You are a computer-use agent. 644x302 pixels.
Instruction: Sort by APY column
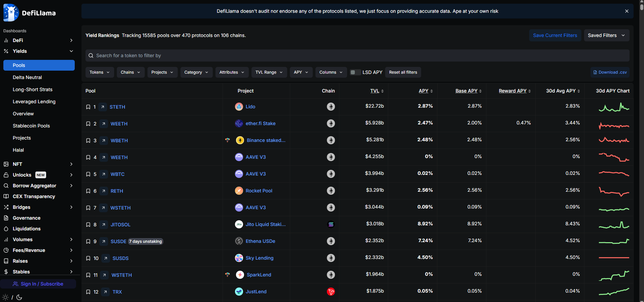coord(426,91)
